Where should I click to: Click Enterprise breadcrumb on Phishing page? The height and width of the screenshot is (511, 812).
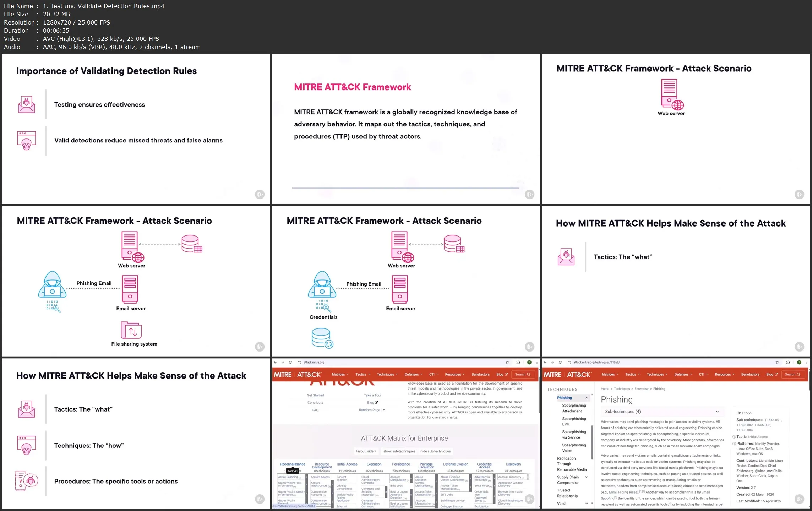[x=641, y=389]
